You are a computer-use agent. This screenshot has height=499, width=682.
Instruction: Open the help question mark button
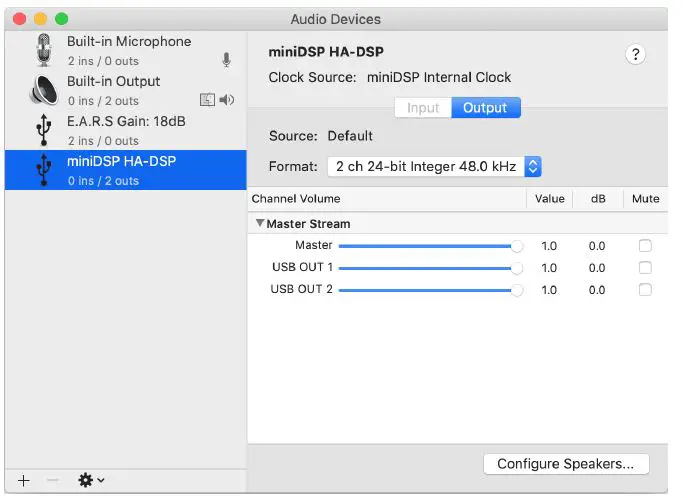point(635,54)
